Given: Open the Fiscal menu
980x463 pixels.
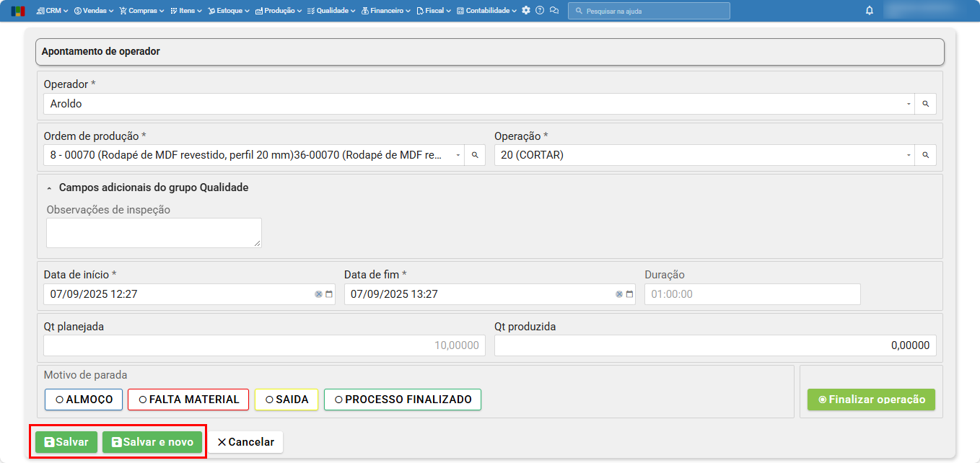Looking at the screenshot, I should [434, 11].
